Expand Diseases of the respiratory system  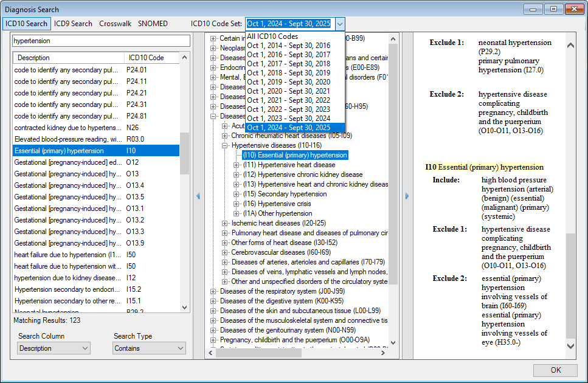pos(213,291)
